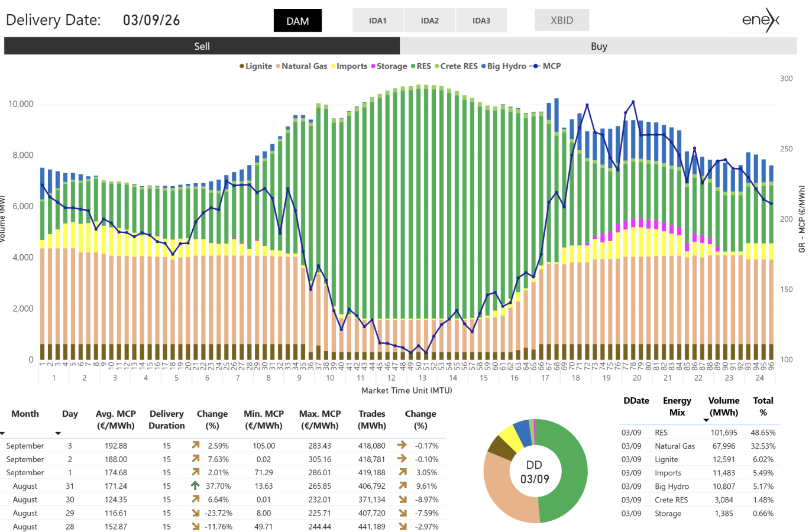The image size is (809, 532).
Task: Select the down arrow beside -7.59%
Action: (x=403, y=513)
